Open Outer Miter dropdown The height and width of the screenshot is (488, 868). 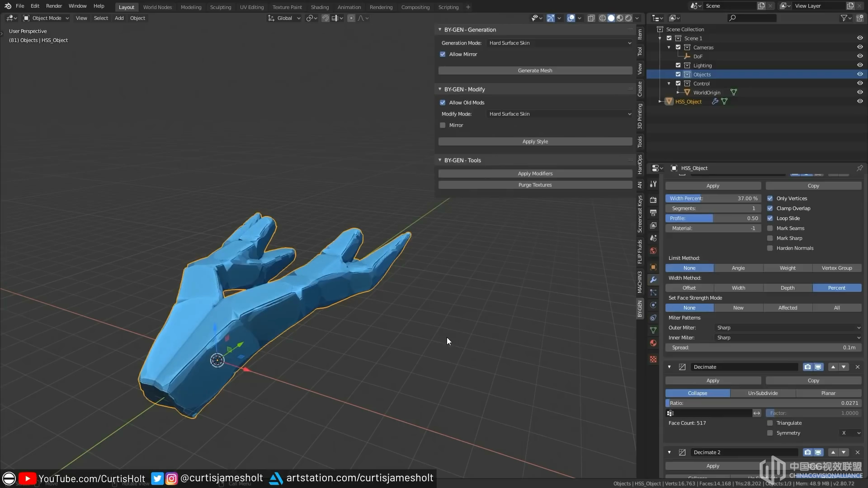[788, 328]
